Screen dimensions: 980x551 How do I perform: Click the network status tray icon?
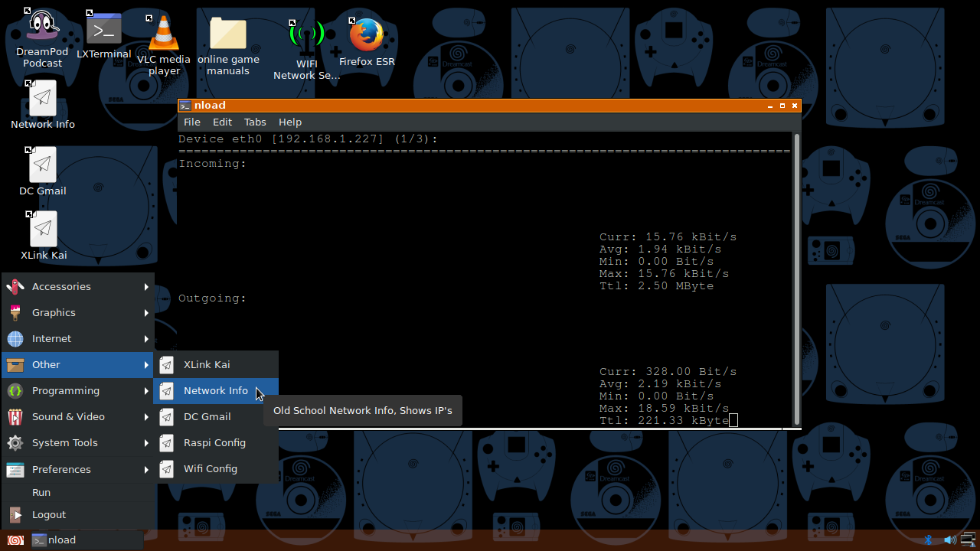(x=969, y=540)
